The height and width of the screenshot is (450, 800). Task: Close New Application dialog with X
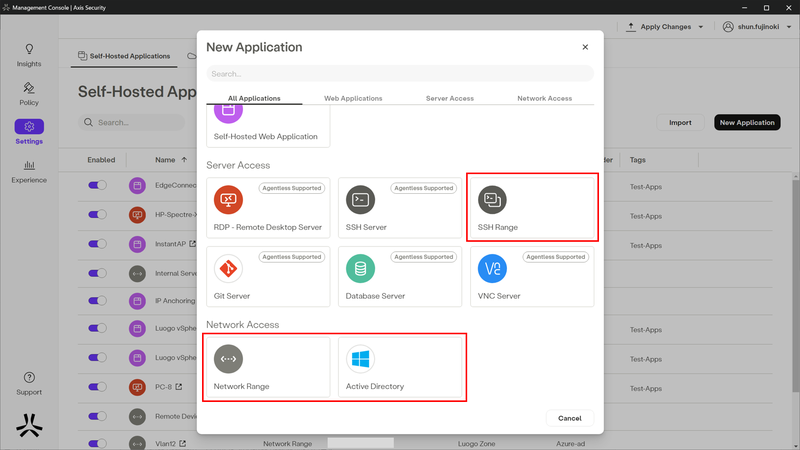pos(585,47)
